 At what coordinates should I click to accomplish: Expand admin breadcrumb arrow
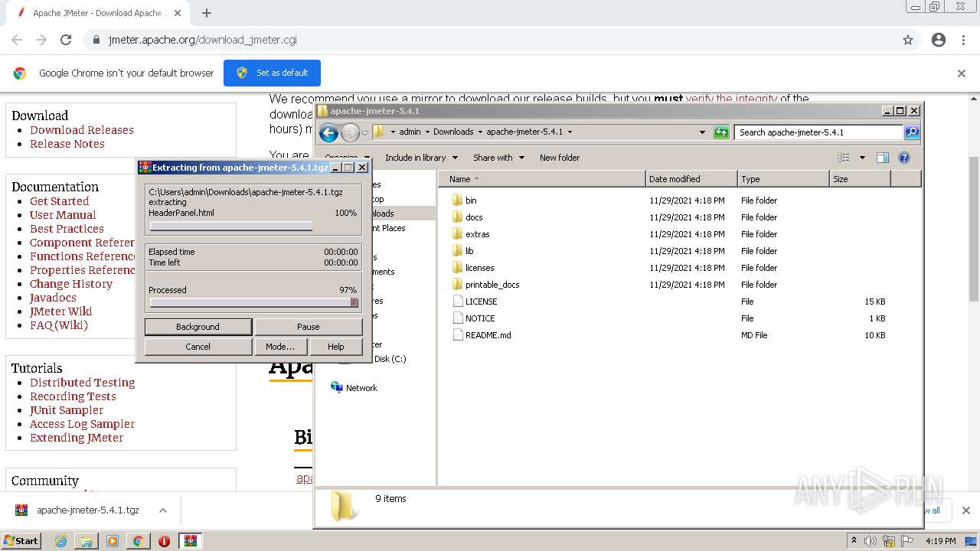click(427, 132)
